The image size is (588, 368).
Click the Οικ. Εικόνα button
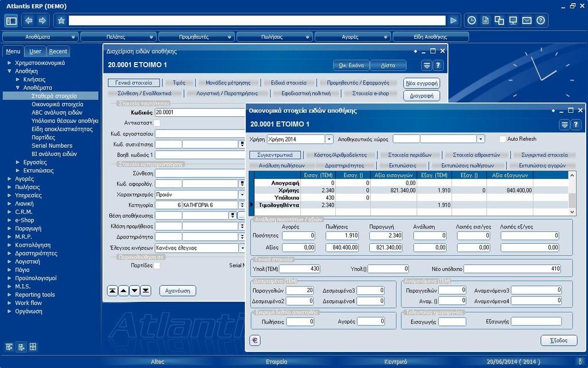(351, 66)
